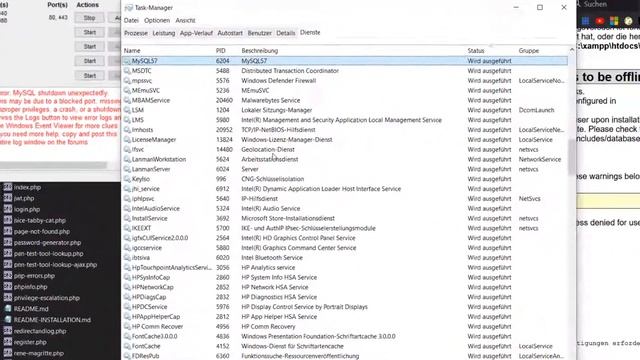This screenshot has width=640, height=360.
Task: Click the Task Manager vertical scrollbar thumb
Action: (572, 157)
